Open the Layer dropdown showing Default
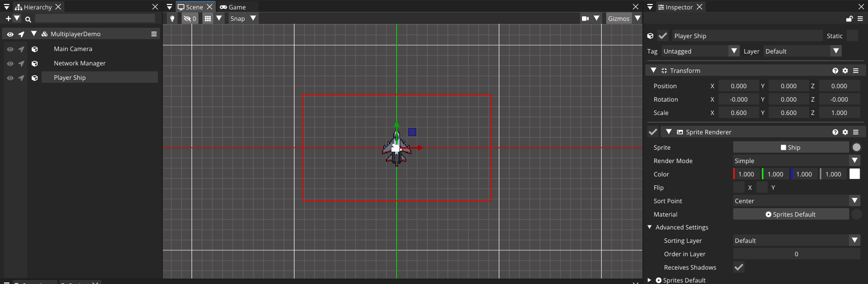Screen dimensions: 868x284 tap(802, 51)
